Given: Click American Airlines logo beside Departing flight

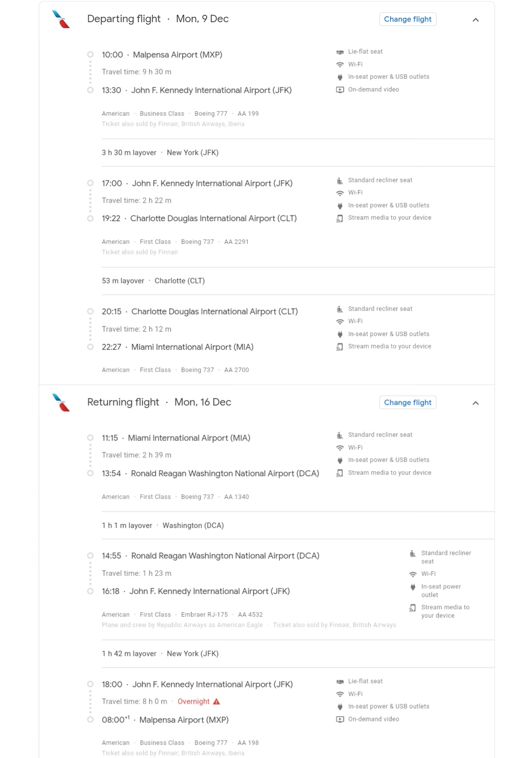Looking at the screenshot, I should click(x=61, y=20).
